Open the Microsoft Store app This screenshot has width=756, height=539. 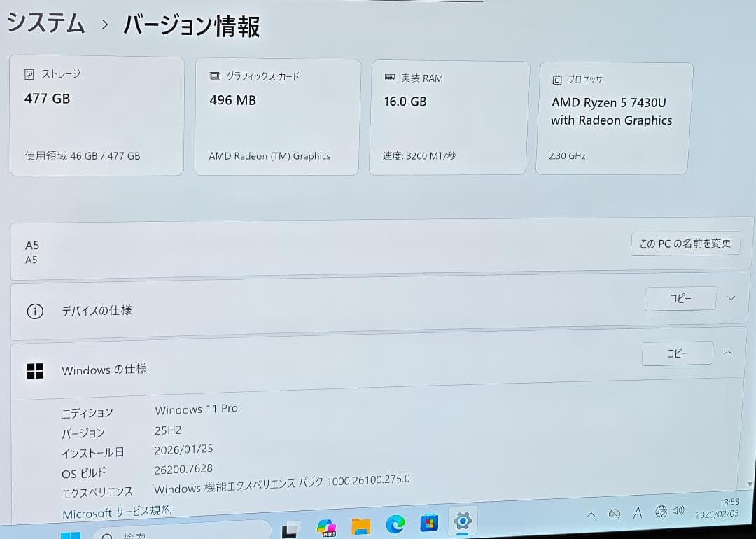tap(429, 524)
